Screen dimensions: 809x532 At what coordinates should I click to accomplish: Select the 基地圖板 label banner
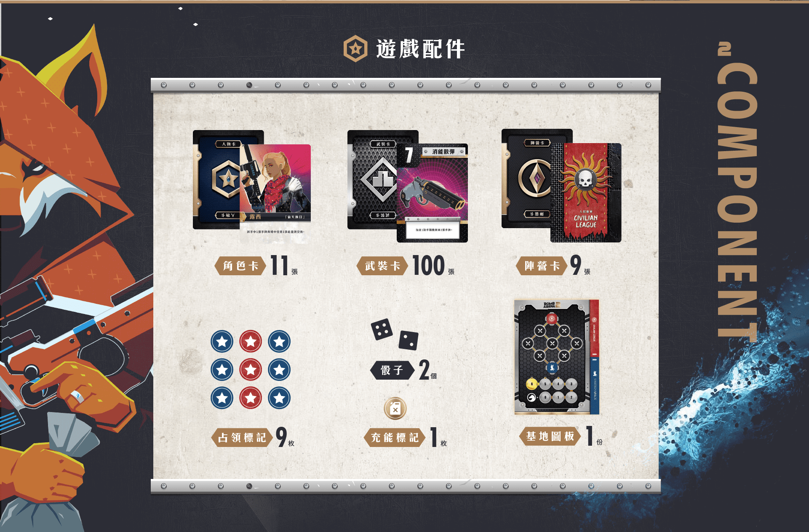click(550, 436)
